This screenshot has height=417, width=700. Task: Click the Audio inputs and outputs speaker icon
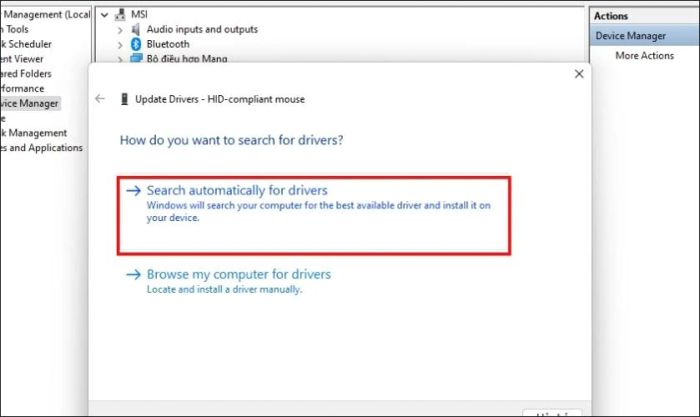click(135, 29)
